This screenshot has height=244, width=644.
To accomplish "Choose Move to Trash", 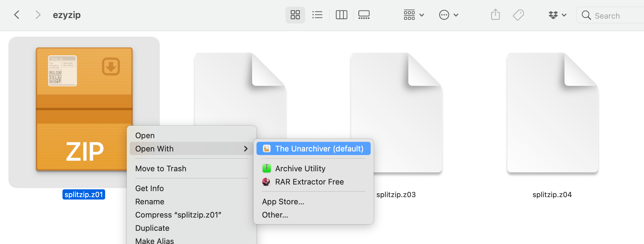I will [192, 169].
